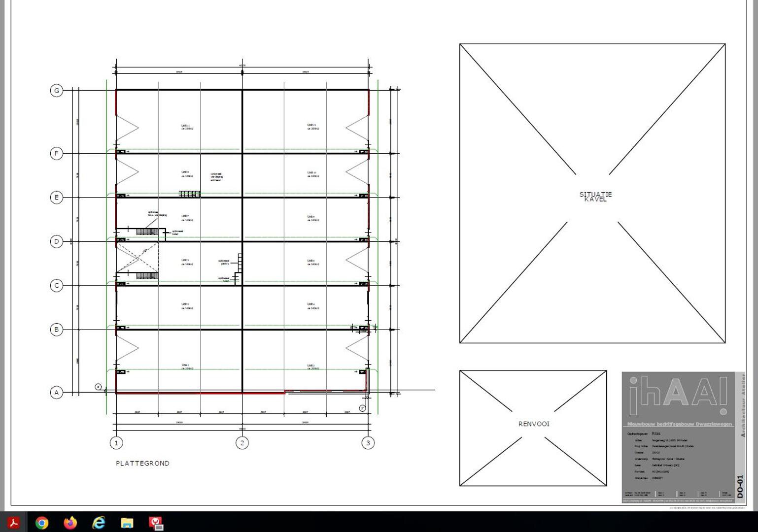Click the 'Architectuur Atelier' vertical text

click(743, 405)
